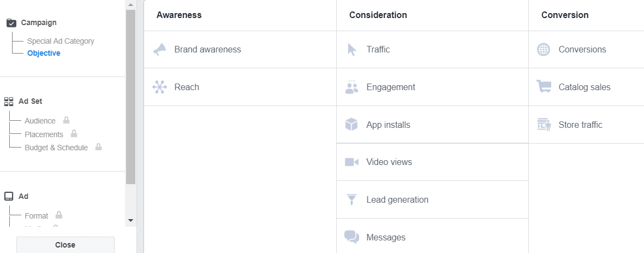This screenshot has height=253, width=644.
Task: Select Audience under Ad Set
Action: pyautogui.click(x=40, y=121)
